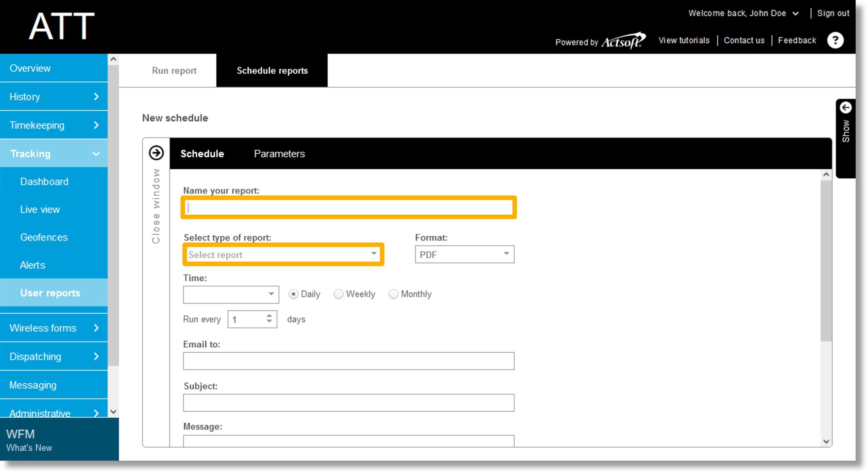Select the Daily radio button

coord(292,294)
